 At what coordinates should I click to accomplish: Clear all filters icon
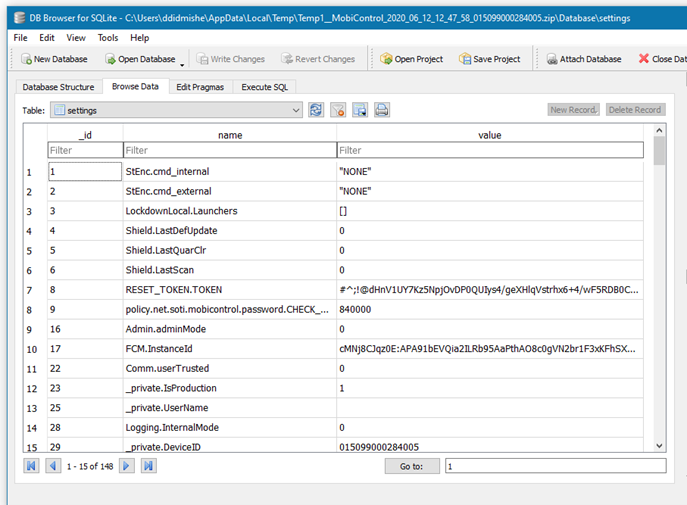[338, 109]
